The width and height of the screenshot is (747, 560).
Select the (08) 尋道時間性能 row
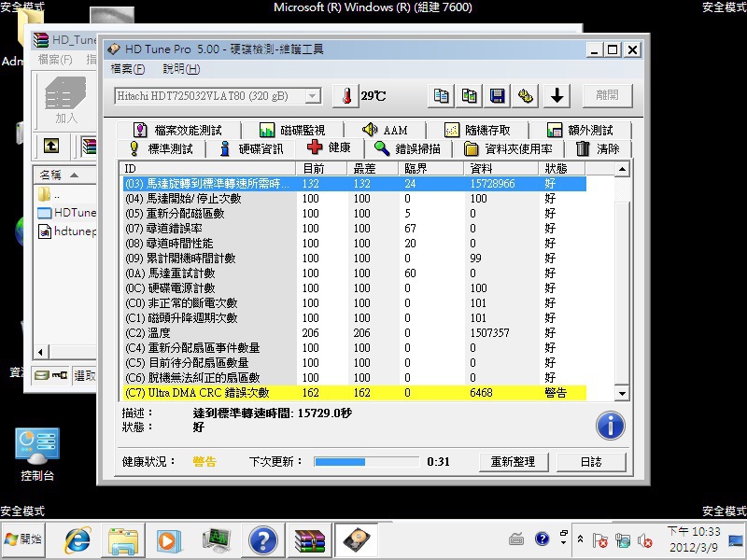click(355, 244)
